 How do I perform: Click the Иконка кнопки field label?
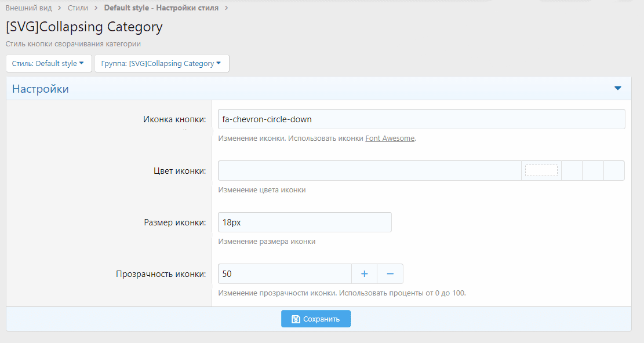click(174, 119)
